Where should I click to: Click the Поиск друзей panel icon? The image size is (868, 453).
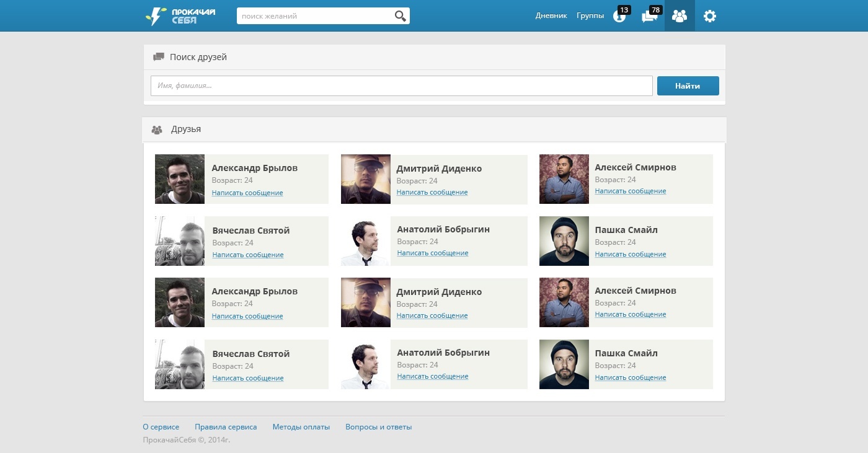(x=159, y=57)
